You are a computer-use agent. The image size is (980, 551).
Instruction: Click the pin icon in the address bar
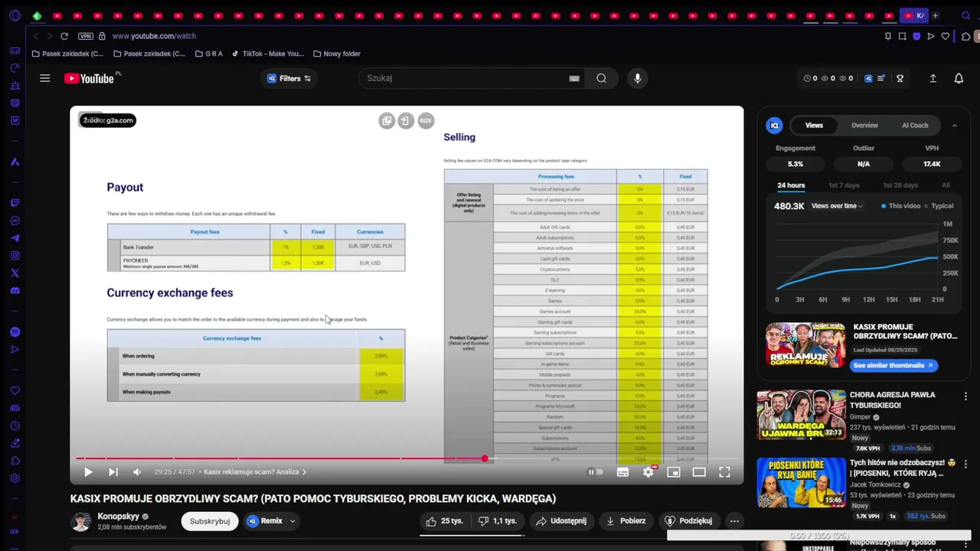pos(888,36)
